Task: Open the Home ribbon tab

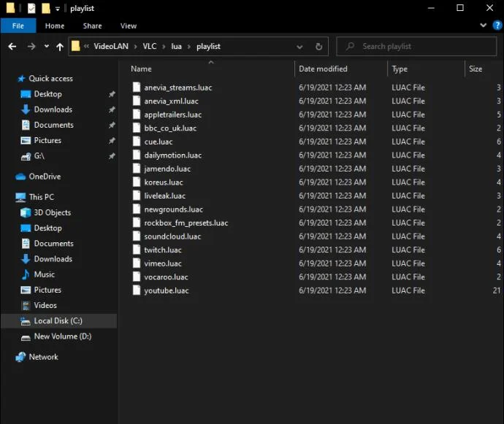Action: (x=55, y=26)
